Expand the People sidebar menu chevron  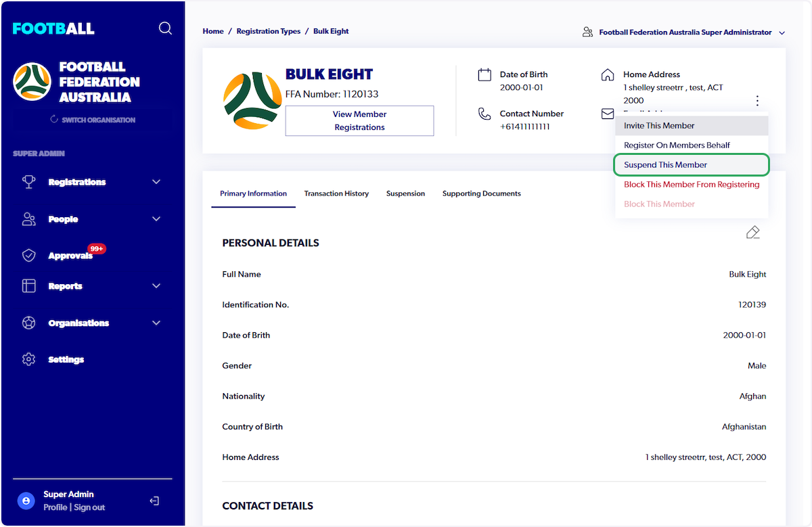pos(156,219)
